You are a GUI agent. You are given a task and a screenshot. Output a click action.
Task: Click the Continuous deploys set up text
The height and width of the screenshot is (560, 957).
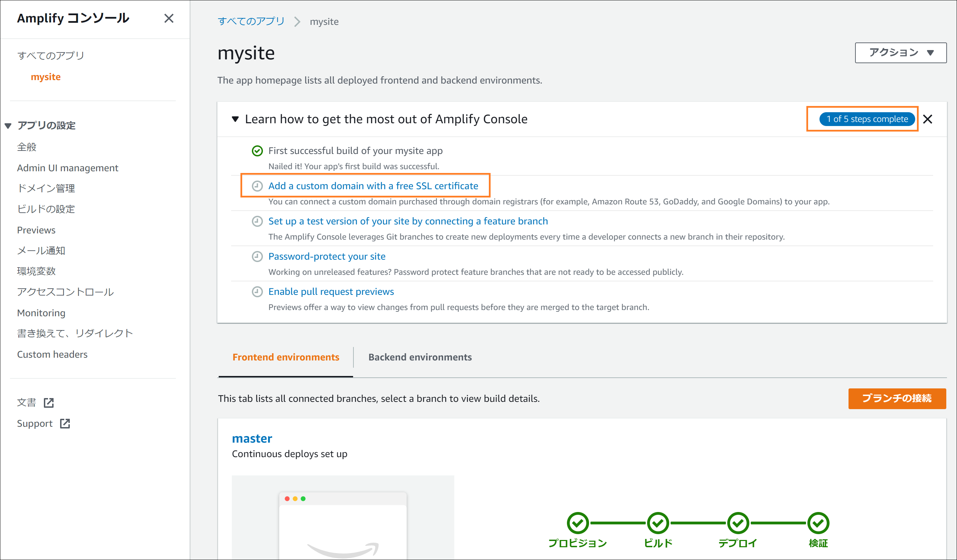(290, 454)
